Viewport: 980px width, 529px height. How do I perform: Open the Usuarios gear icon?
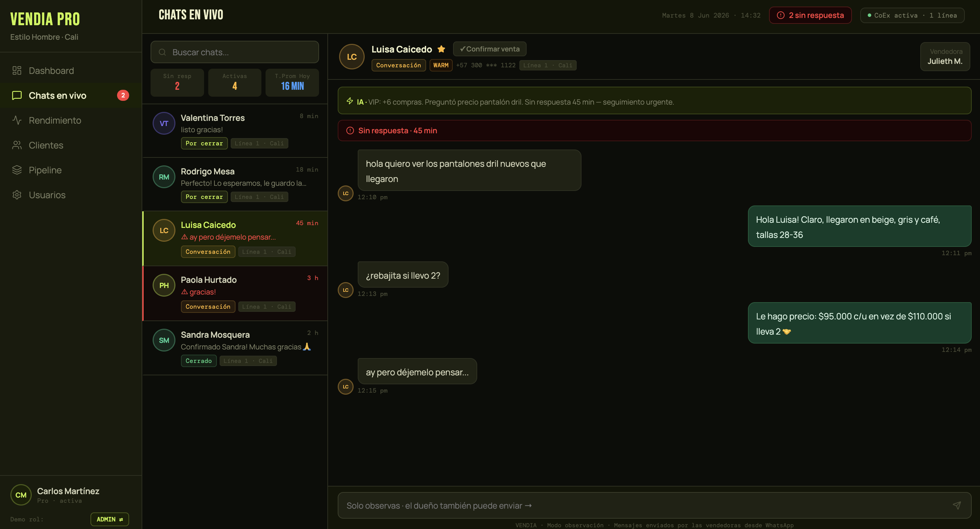tap(17, 195)
